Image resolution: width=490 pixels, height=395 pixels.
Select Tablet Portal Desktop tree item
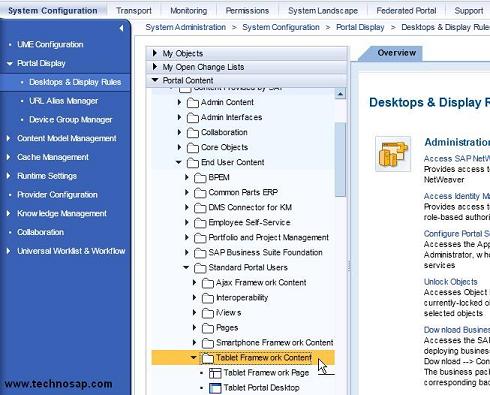tap(261, 388)
